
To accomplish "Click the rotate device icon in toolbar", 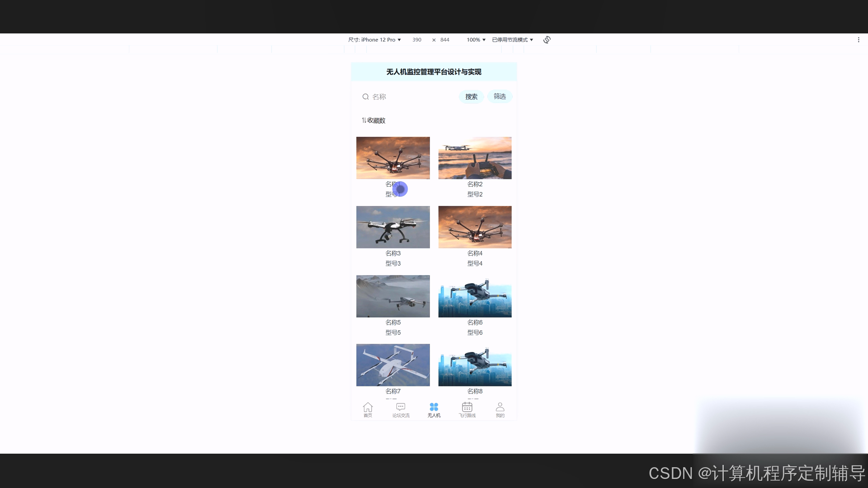I will [547, 40].
